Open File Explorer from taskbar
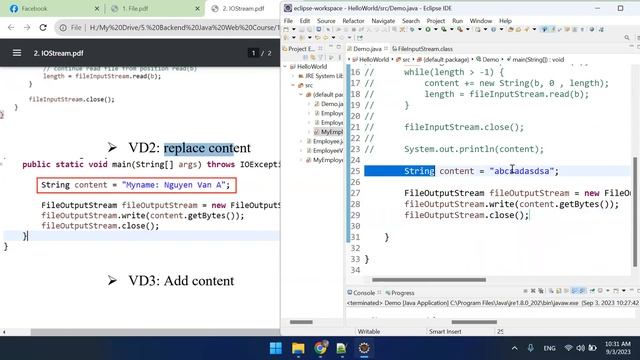The image size is (640, 360). click(298, 348)
